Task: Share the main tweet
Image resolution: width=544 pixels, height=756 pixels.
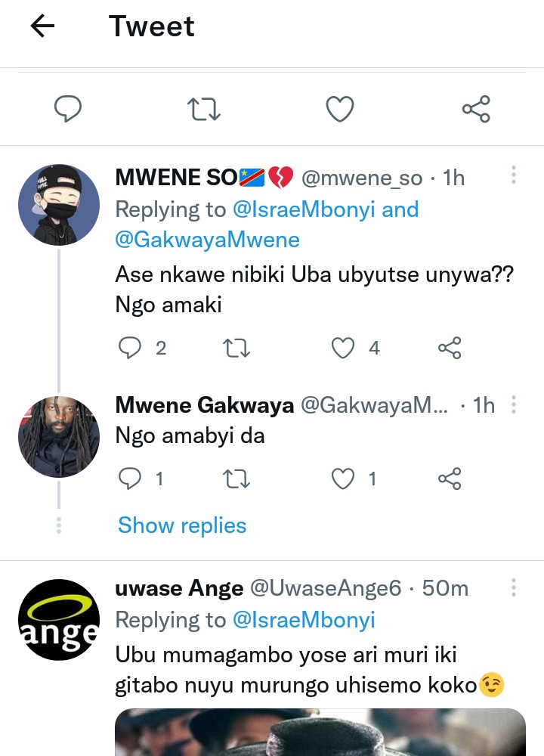Action: 476,110
